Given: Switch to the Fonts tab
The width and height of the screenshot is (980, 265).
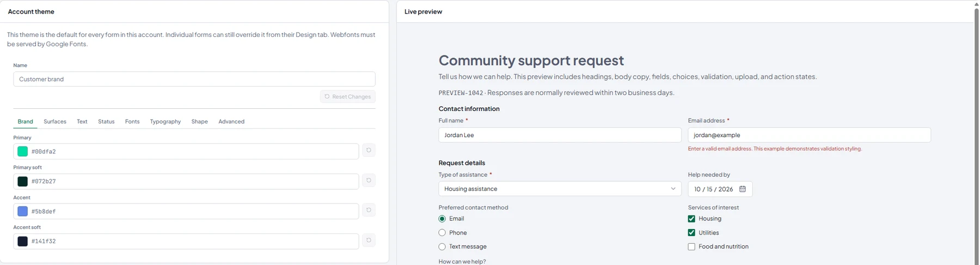Looking at the screenshot, I should click(x=132, y=121).
